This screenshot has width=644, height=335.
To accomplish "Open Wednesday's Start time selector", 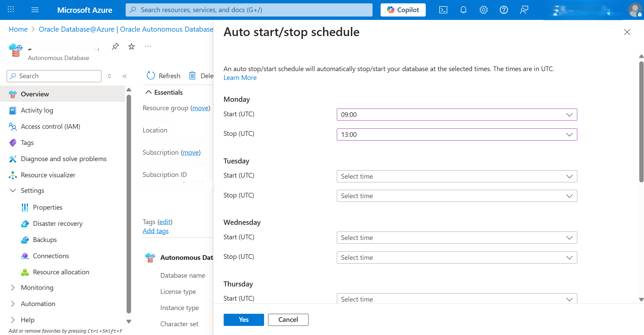I will click(x=456, y=237).
